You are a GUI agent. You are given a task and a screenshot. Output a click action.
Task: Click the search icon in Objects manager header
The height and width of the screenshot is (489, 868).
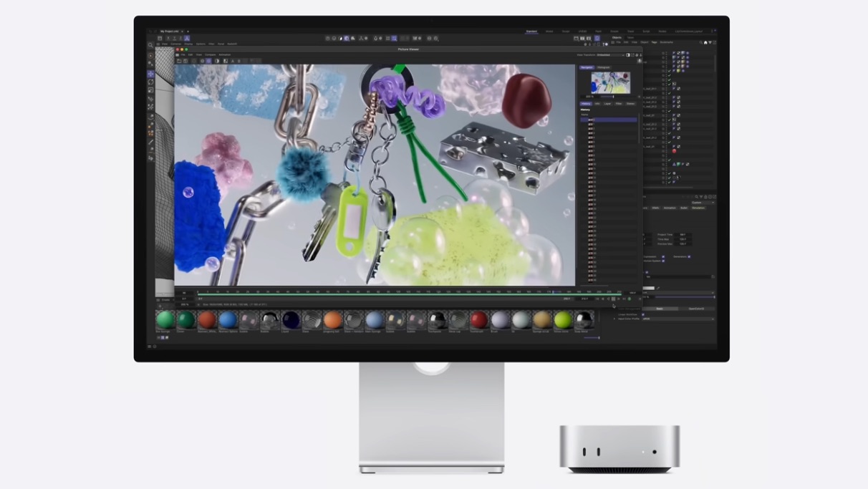[x=700, y=42]
